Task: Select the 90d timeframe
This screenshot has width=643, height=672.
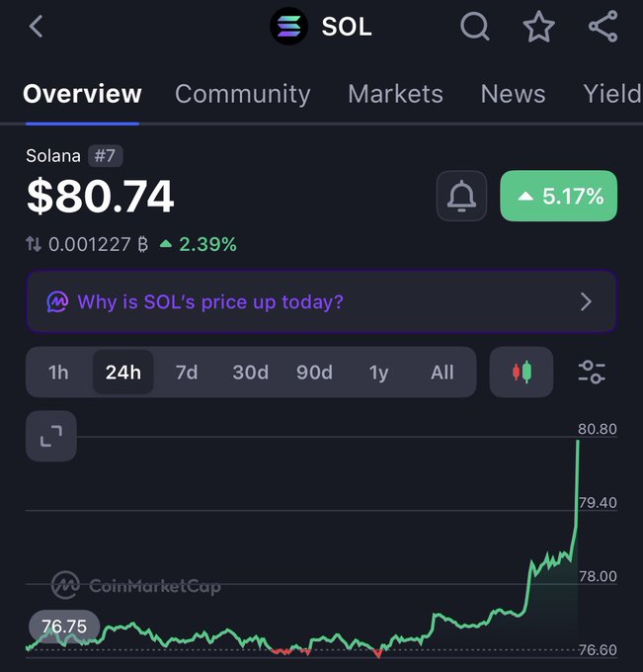Action: (x=314, y=372)
